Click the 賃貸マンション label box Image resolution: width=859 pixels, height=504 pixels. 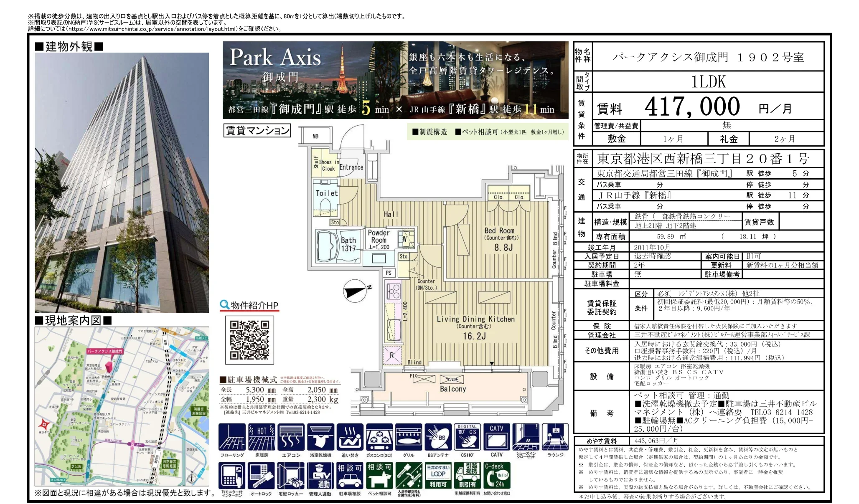coord(257,131)
